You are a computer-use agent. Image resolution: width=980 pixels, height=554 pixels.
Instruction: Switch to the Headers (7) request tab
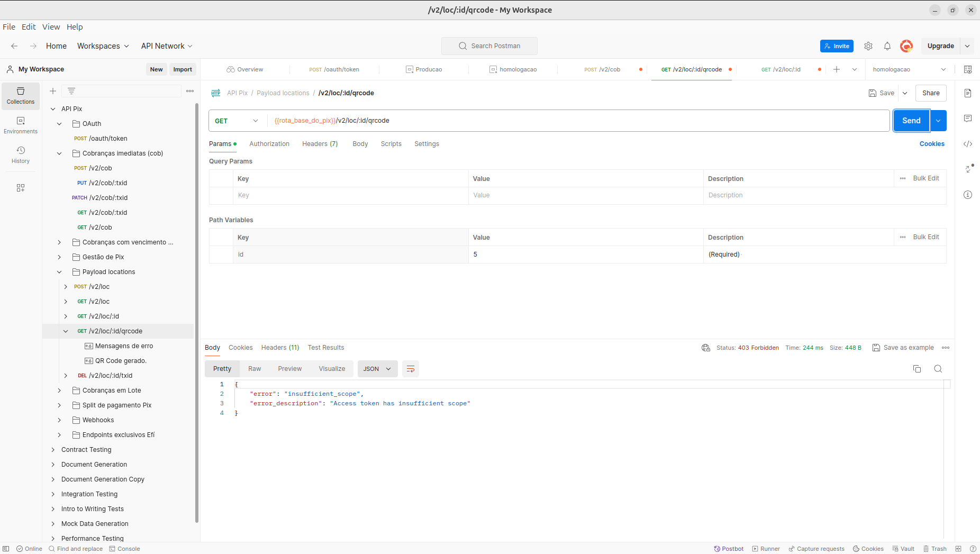coord(320,144)
